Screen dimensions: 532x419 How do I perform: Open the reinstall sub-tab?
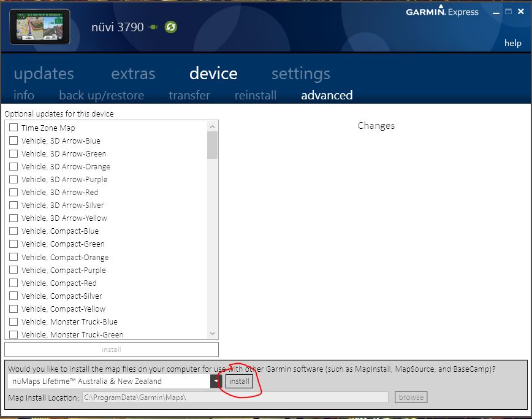pos(256,96)
